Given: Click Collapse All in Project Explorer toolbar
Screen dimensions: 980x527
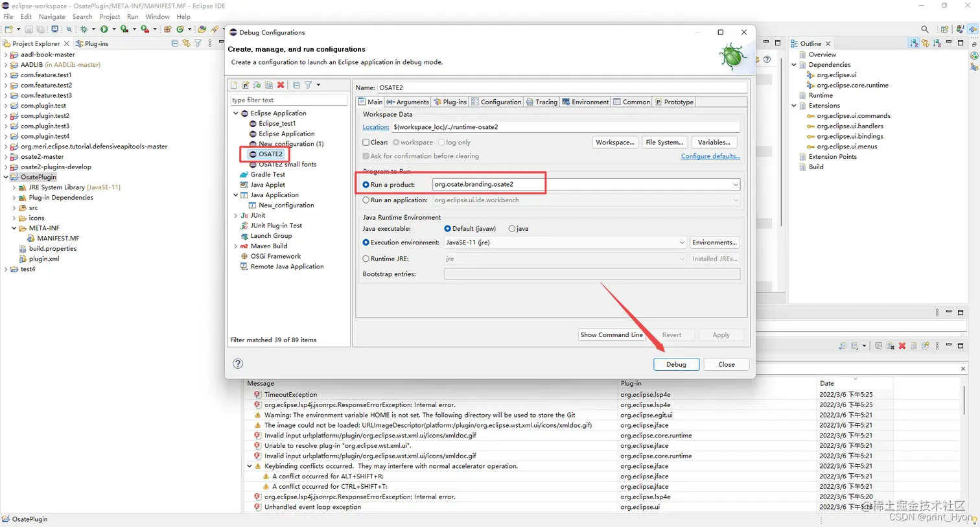Looking at the screenshot, I should click(x=175, y=43).
